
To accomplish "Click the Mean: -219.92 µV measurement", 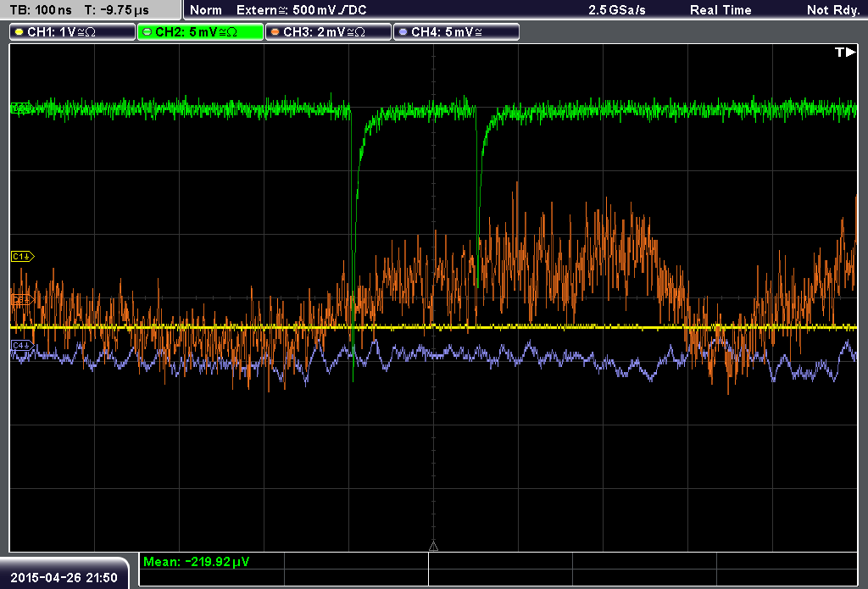I will coord(197,561).
